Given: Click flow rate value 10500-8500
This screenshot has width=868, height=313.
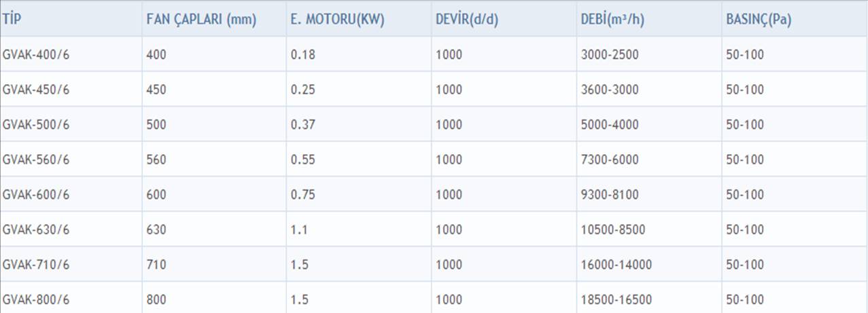Looking at the screenshot, I should point(613,229).
